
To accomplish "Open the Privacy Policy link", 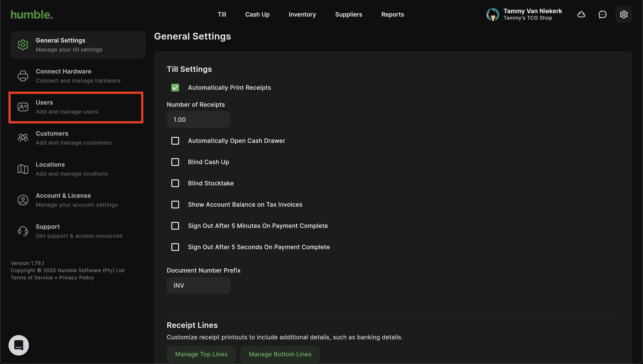I will [x=77, y=277].
